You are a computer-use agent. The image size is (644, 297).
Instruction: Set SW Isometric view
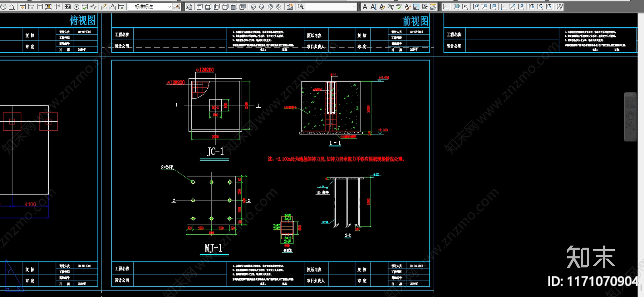click(253, 7)
